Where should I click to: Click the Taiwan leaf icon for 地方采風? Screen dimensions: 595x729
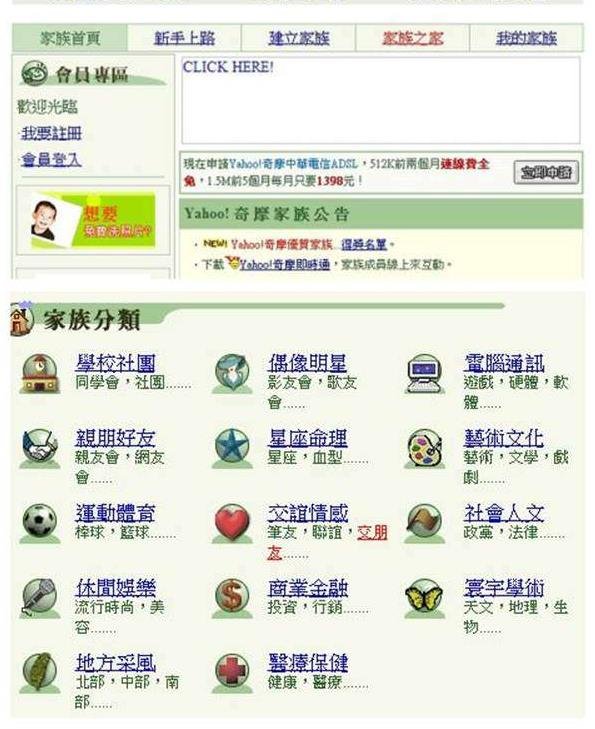[x=40, y=673]
